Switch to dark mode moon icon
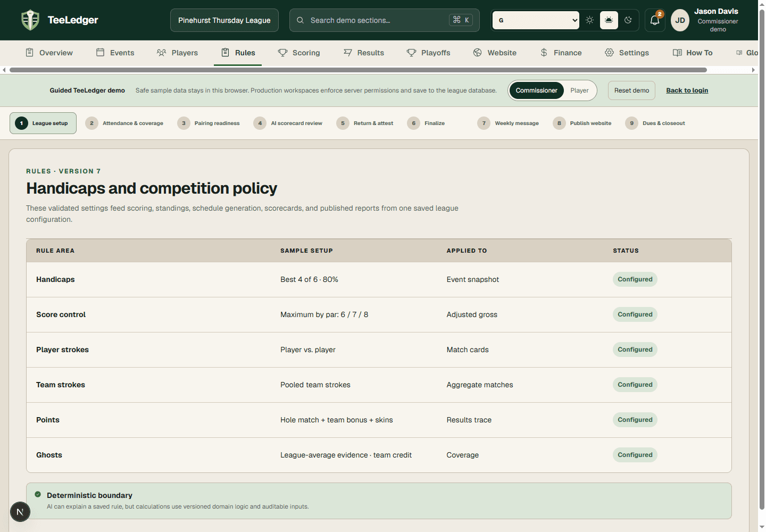 pos(628,20)
